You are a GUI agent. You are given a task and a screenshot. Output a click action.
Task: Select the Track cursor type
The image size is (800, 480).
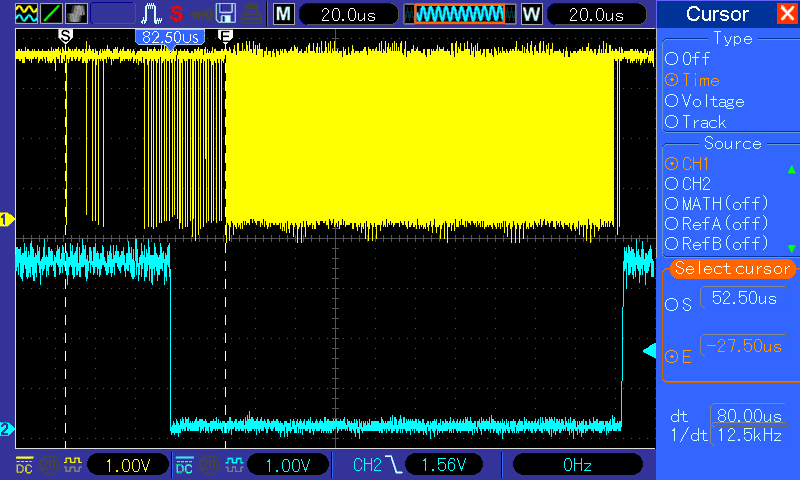[x=695, y=122]
